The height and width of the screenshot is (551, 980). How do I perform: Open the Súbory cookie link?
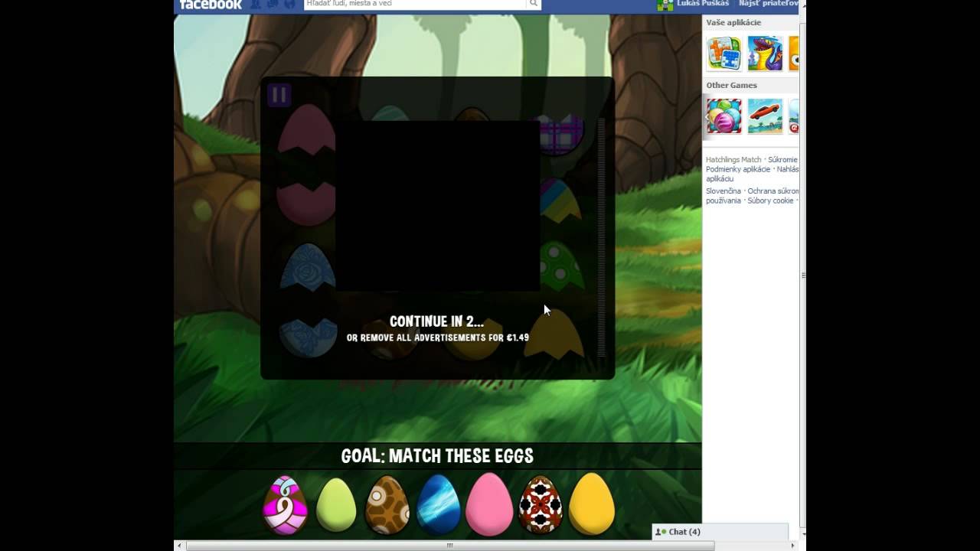pos(770,201)
